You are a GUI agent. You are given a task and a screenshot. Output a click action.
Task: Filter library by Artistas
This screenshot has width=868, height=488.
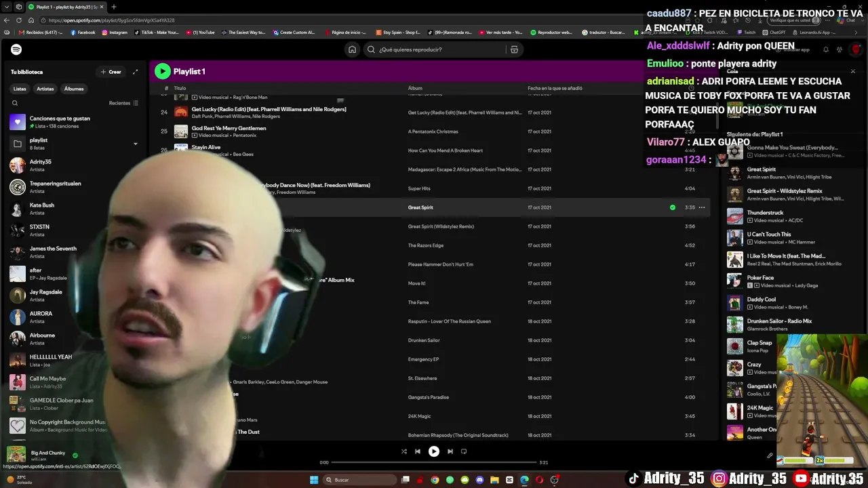[45, 89]
